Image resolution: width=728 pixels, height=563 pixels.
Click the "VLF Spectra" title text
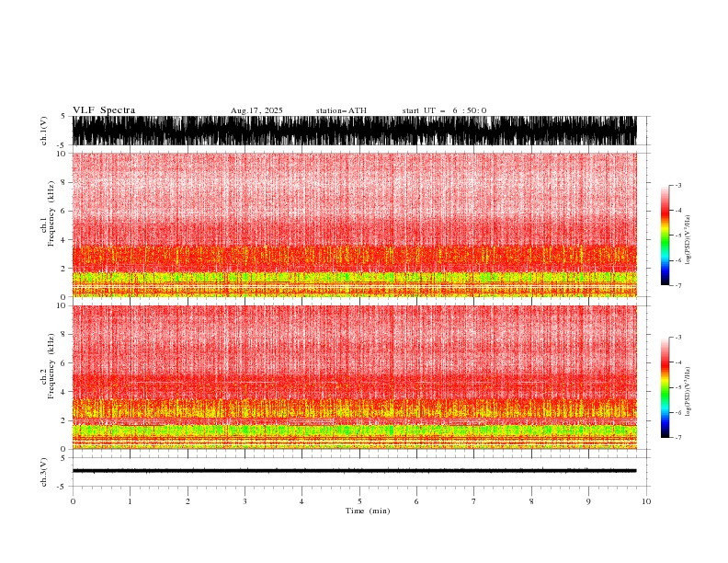tap(104, 110)
